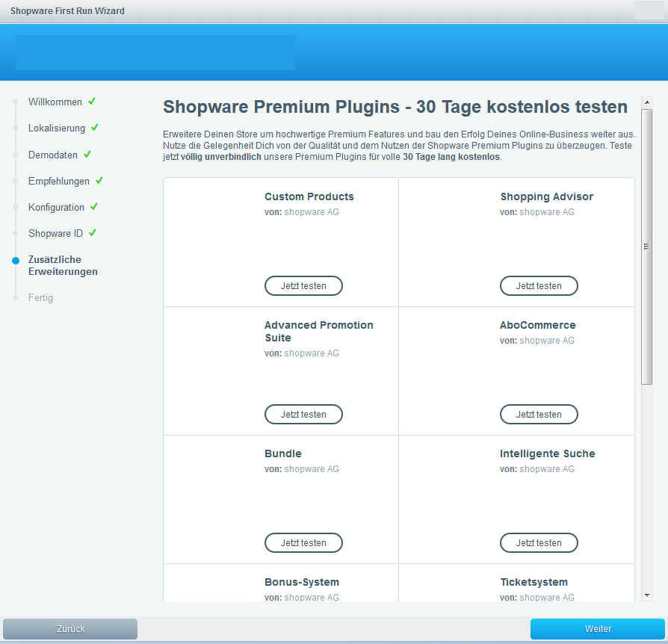668x644 pixels.
Task: Click the Intelligente Suche title
Action: coord(548,453)
